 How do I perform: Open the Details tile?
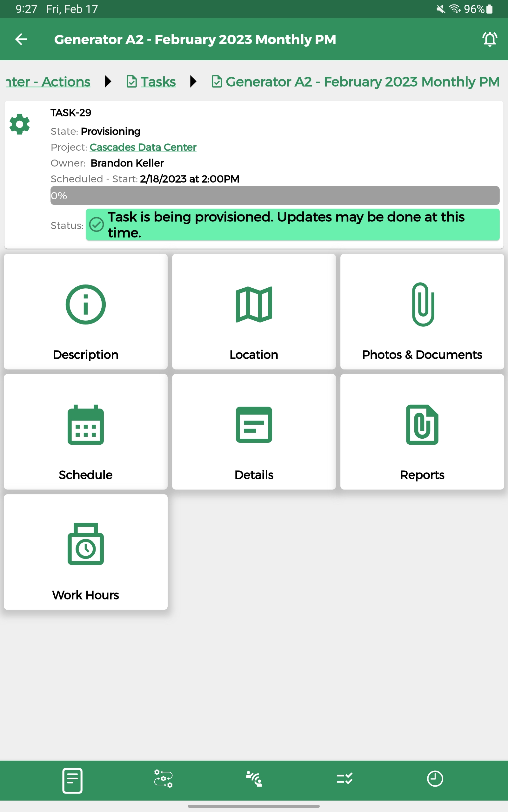(254, 431)
